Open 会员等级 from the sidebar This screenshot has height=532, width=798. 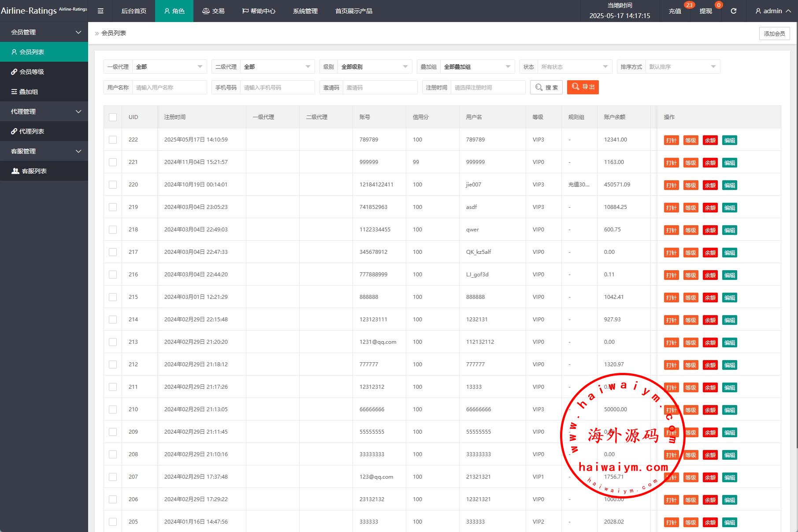(x=31, y=72)
